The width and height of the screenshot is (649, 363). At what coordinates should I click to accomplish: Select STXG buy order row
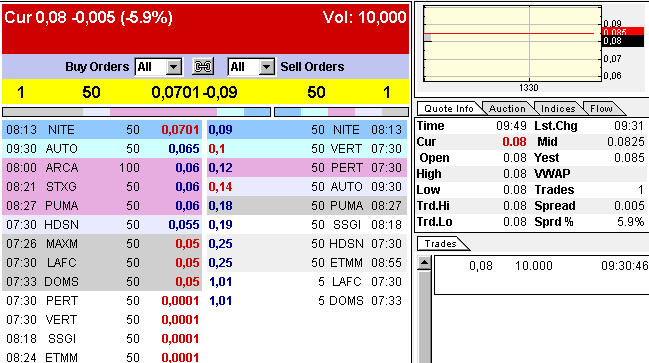coord(102,187)
